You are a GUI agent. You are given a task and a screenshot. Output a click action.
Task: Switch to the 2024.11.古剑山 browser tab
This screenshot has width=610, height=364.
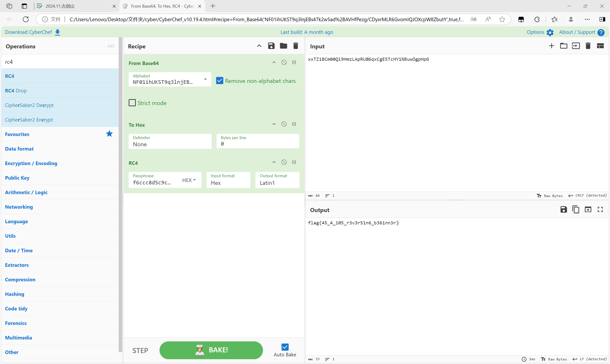(76, 6)
